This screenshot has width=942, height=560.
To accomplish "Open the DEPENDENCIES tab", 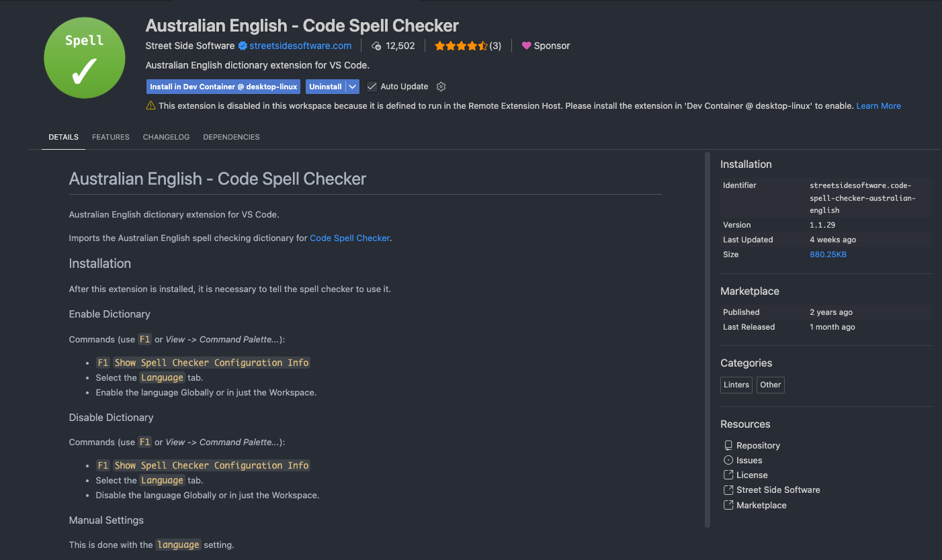I will [231, 137].
